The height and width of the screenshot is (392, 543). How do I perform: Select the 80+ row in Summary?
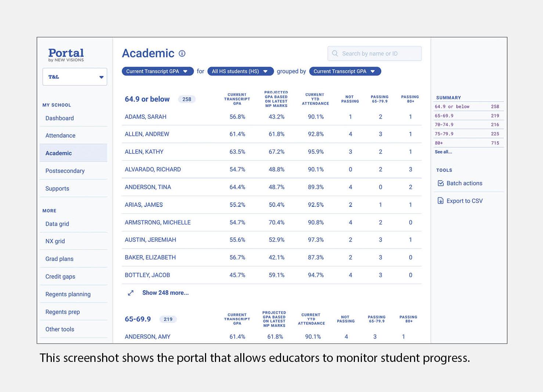pyautogui.click(x=468, y=143)
